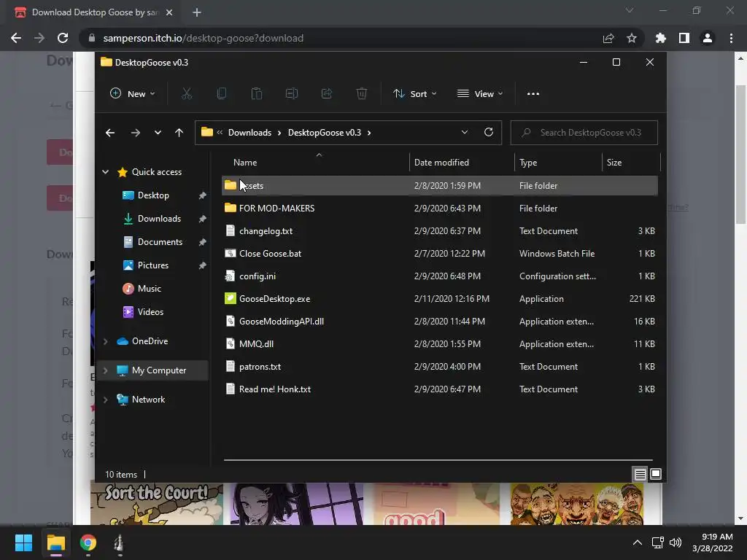The width and height of the screenshot is (747, 560).
Task: Select changelog.txt file
Action: 440,231
